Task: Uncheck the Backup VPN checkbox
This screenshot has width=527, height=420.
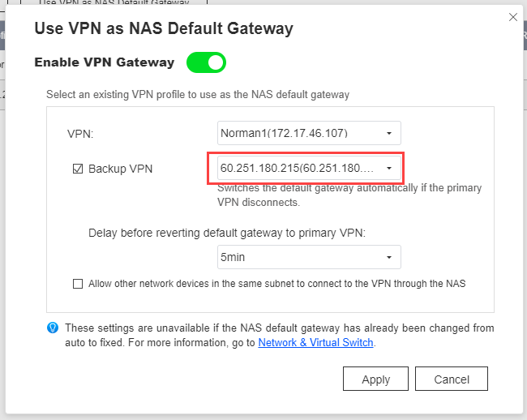Action: point(78,169)
